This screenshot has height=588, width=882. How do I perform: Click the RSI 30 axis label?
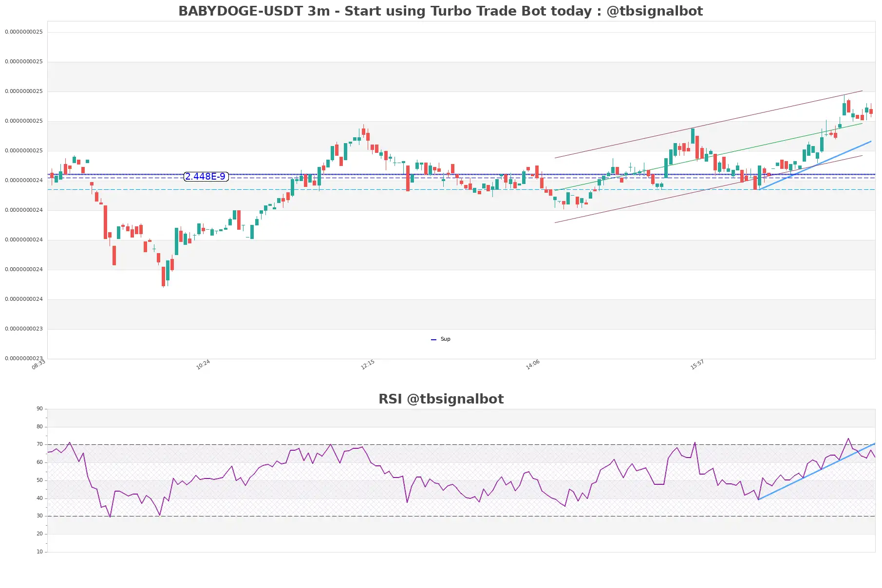(39, 515)
